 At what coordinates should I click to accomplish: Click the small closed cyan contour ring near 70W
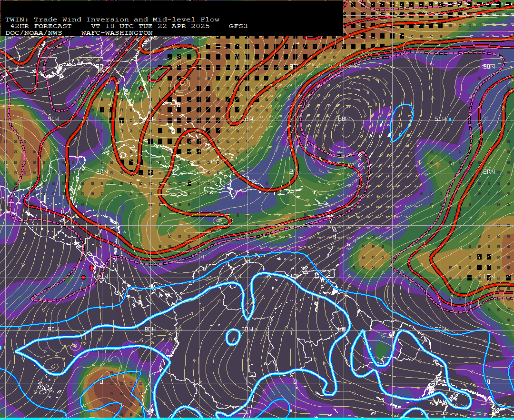pyautogui.click(x=233, y=337)
